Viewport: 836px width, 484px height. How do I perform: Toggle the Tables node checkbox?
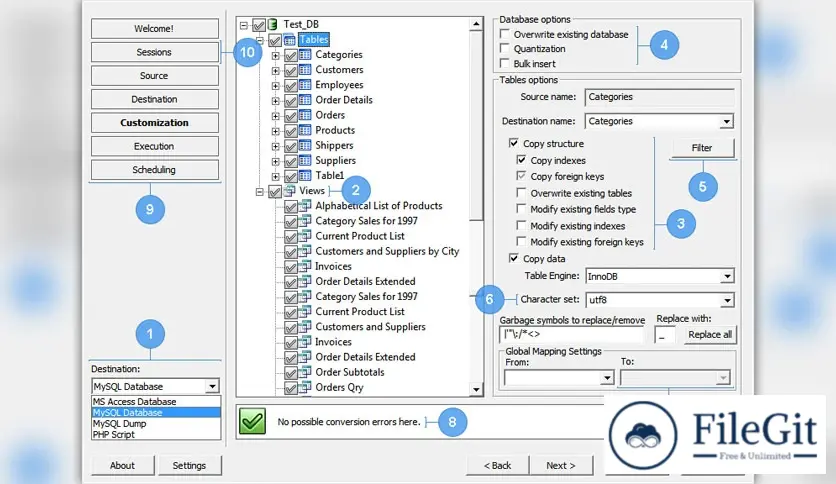pos(275,41)
